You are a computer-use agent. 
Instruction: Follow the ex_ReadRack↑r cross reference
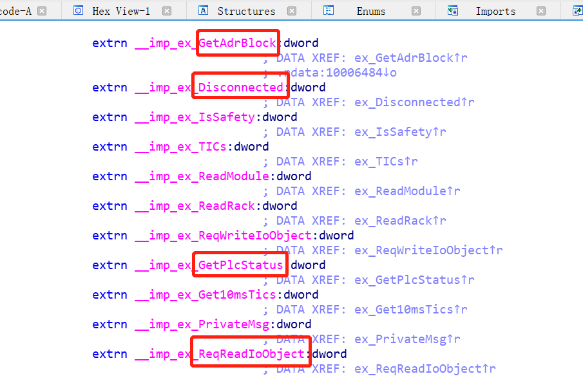[x=400, y=221]
